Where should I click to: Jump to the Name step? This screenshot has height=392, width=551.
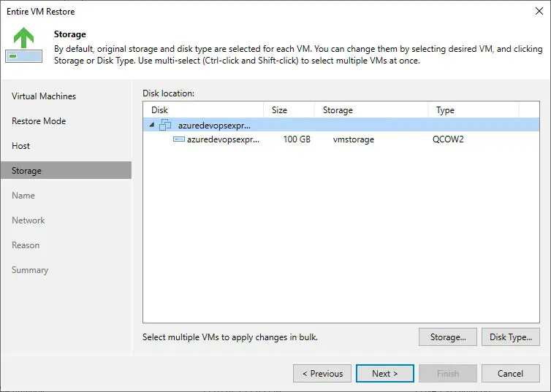[23, 196]
